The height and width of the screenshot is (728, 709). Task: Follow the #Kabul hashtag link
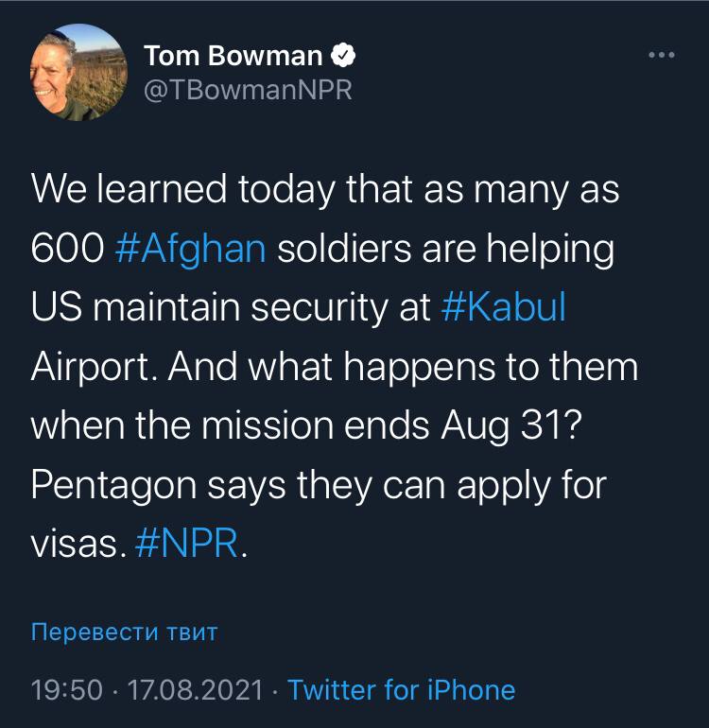(503, 308)
